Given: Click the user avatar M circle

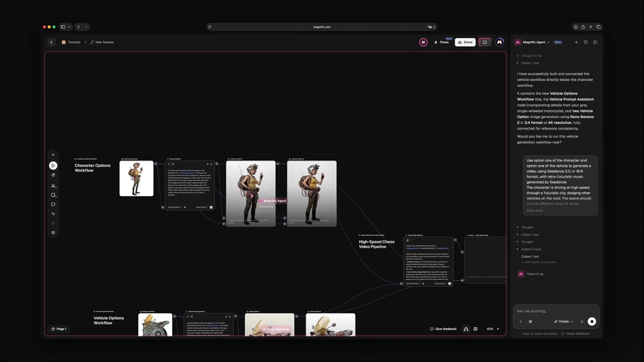Looking at the screenshot, I should coord(423,42).
